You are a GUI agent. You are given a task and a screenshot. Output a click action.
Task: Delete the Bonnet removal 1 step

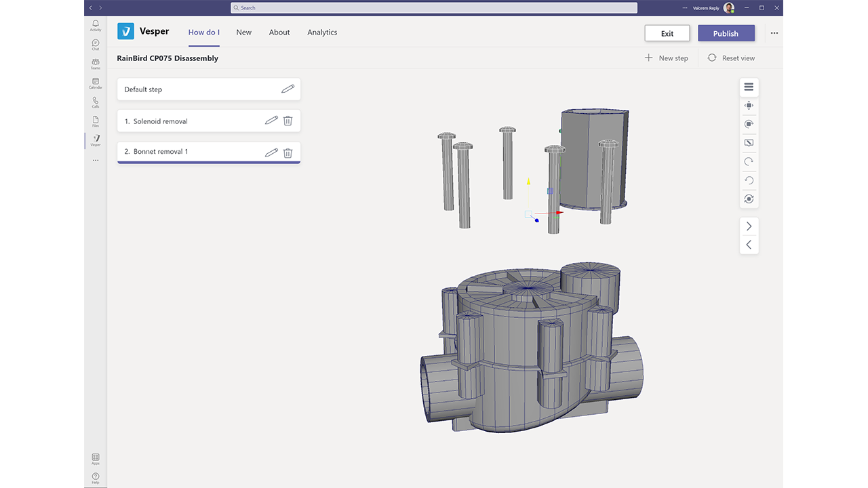click(x=288, y=152)
